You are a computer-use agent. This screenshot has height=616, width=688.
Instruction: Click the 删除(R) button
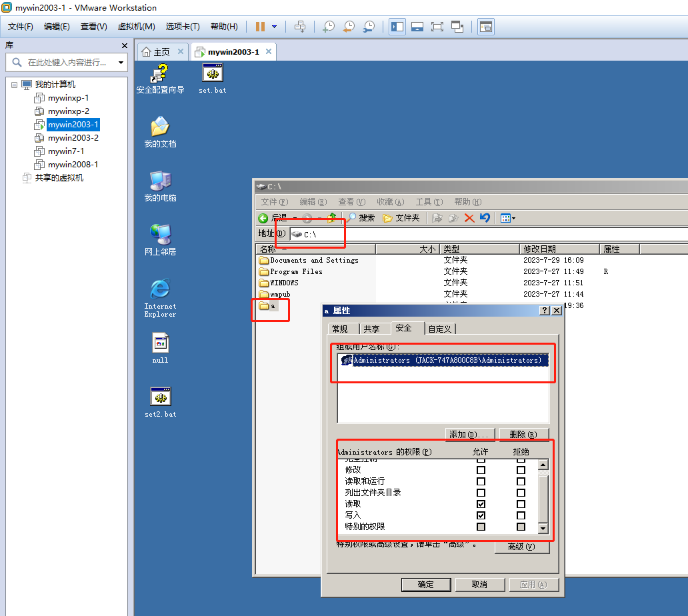point(523,435)
